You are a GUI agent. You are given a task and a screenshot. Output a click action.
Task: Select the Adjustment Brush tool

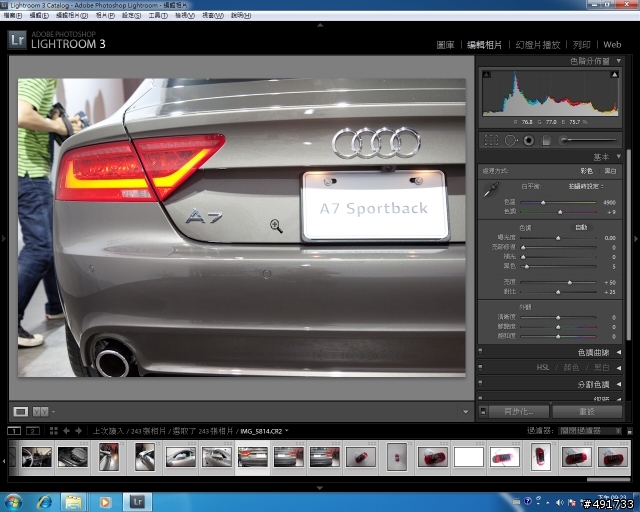click(587, 140)
